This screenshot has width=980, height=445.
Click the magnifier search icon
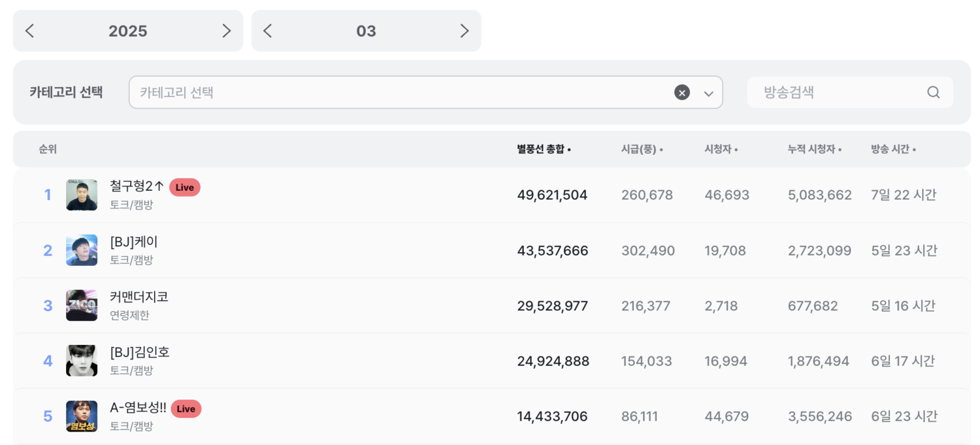point(933,92)
